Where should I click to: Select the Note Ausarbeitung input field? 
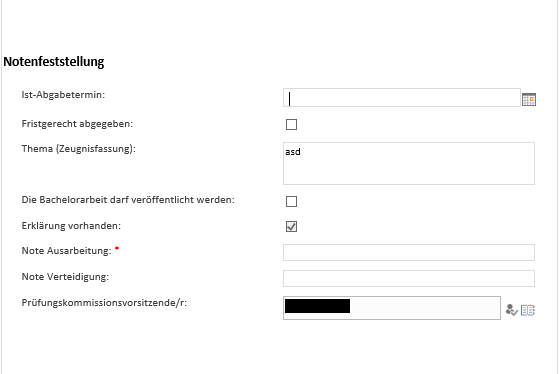click(409, 252)
